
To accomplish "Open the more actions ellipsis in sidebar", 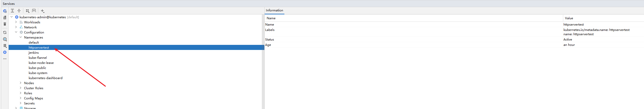I will pyautogui.click(x=5, y=59).
